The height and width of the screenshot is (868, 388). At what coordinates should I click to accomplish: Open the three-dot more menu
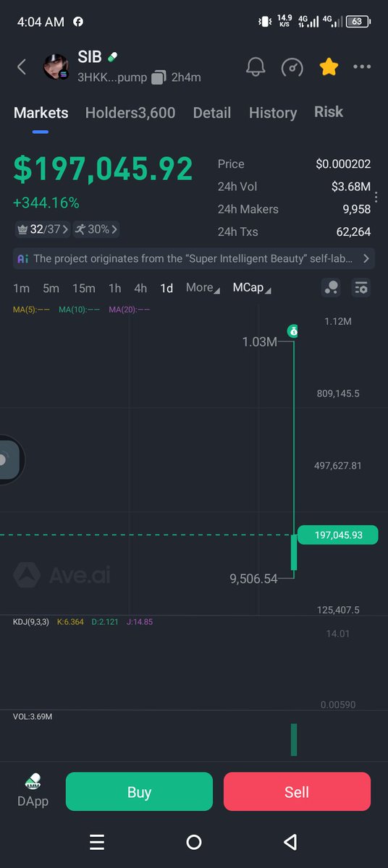[x=362, y=67]
